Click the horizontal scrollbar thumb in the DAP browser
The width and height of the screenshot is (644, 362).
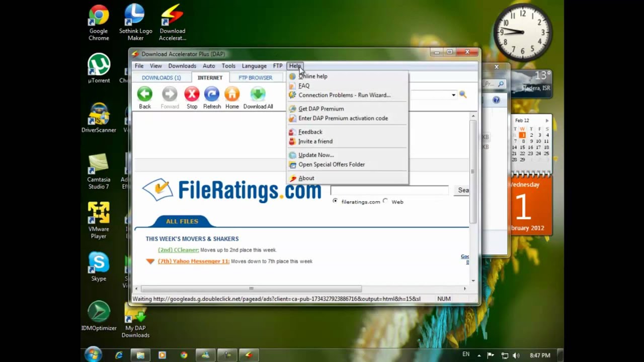(251, 289)
